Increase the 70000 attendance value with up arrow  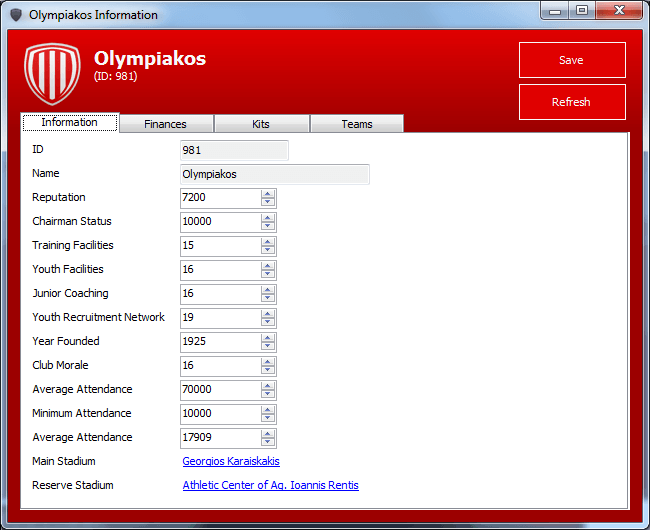coord(268,386)
